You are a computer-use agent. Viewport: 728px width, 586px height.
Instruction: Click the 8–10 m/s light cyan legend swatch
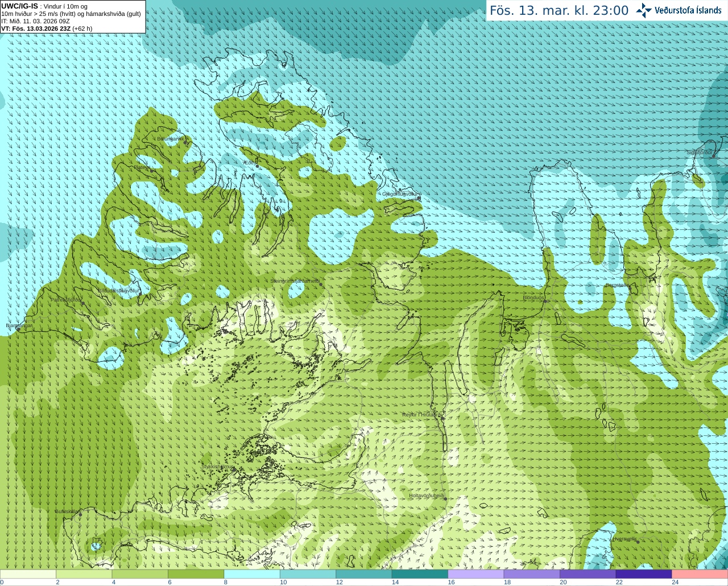tap(252, 574)
